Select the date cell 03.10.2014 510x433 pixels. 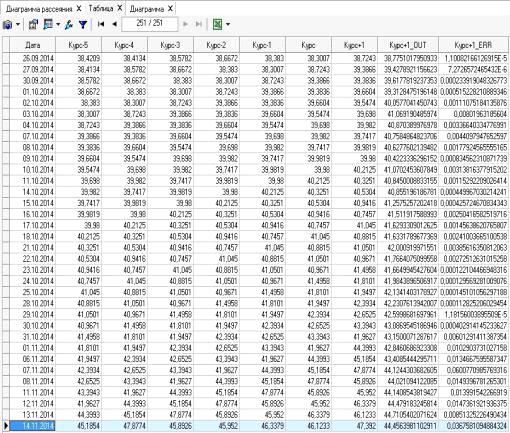[32, 114]
